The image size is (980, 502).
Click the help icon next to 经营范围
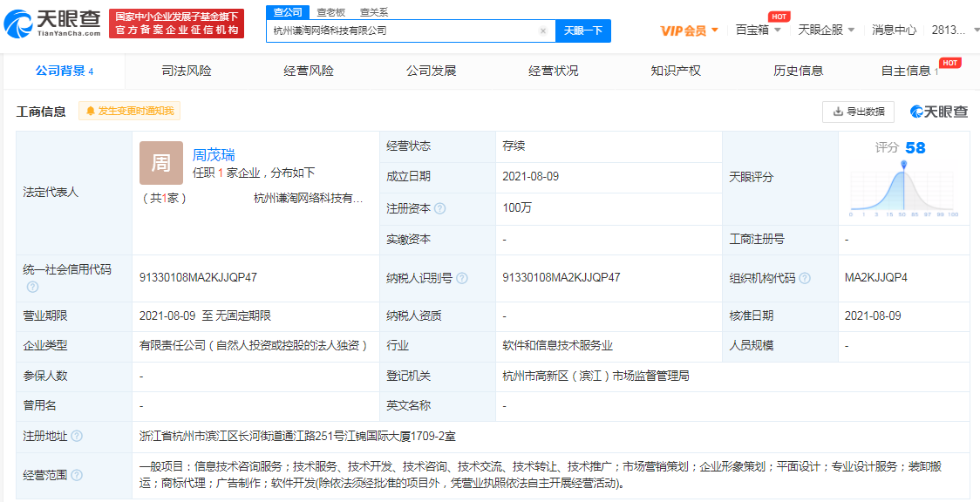[77, 475]
